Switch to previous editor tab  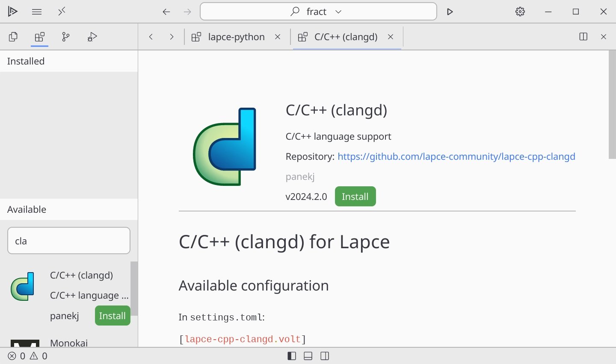151,37
